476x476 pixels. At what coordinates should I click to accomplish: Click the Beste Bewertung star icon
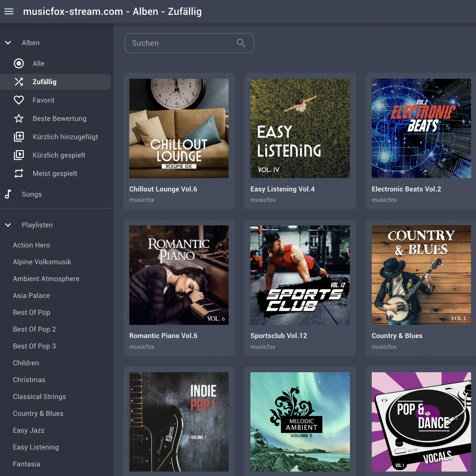[x=19, y=118]
